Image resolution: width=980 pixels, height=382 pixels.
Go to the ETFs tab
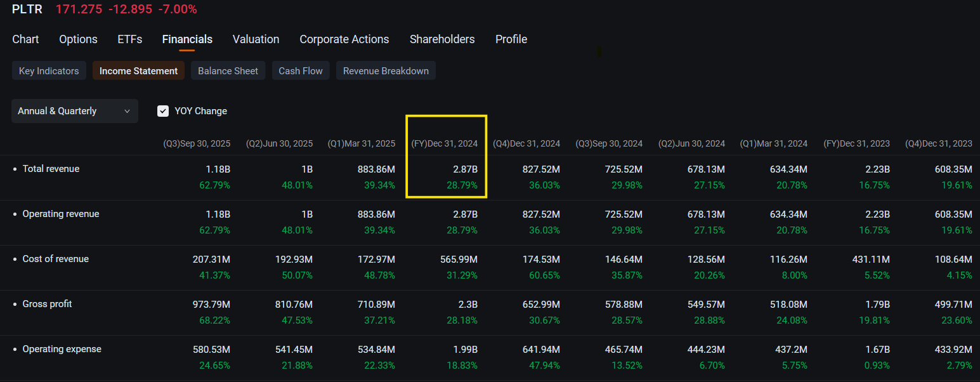(x=130, y=39)
